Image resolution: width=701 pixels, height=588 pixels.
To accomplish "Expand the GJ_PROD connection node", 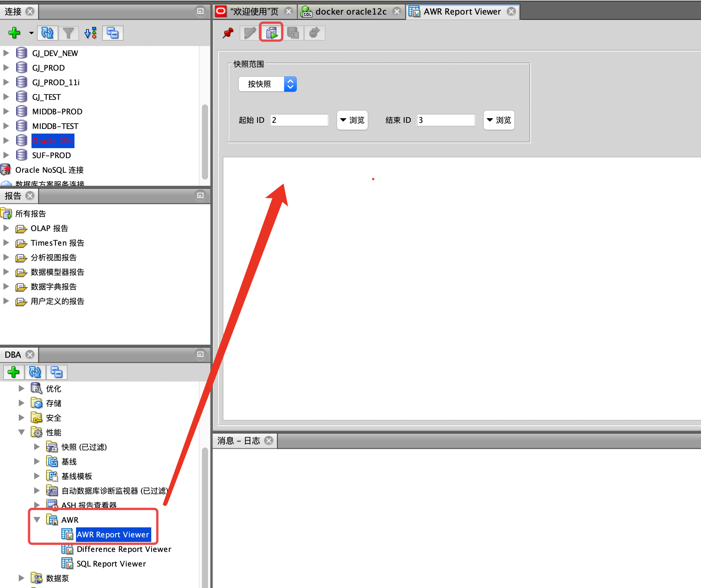I will (6, 68).
